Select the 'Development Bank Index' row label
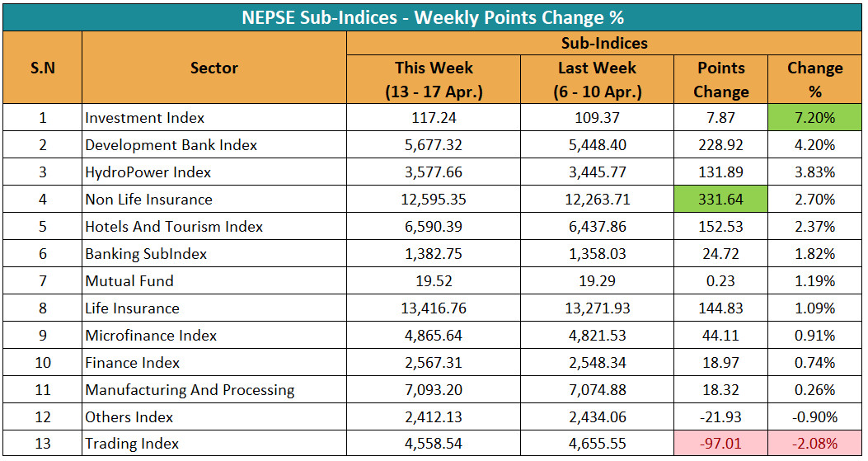868x461 pixels. coord(171,145)
